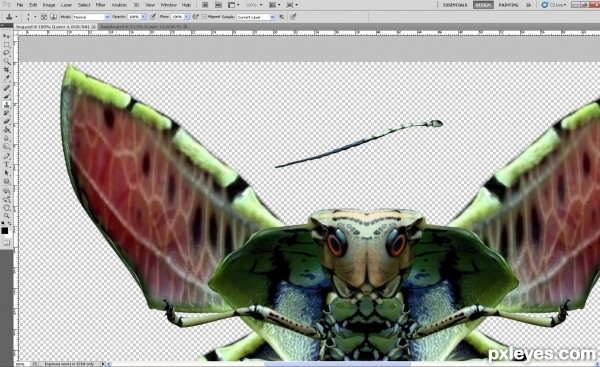This screenshot has height=367, width=600.
Task: Open the Window menu
Action: pos(168,5)
